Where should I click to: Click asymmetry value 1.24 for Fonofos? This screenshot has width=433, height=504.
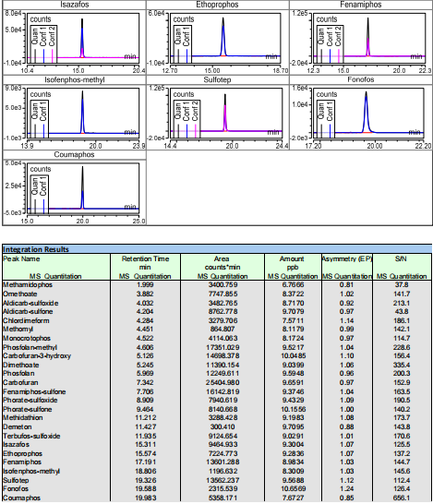[x=347, y=488]
